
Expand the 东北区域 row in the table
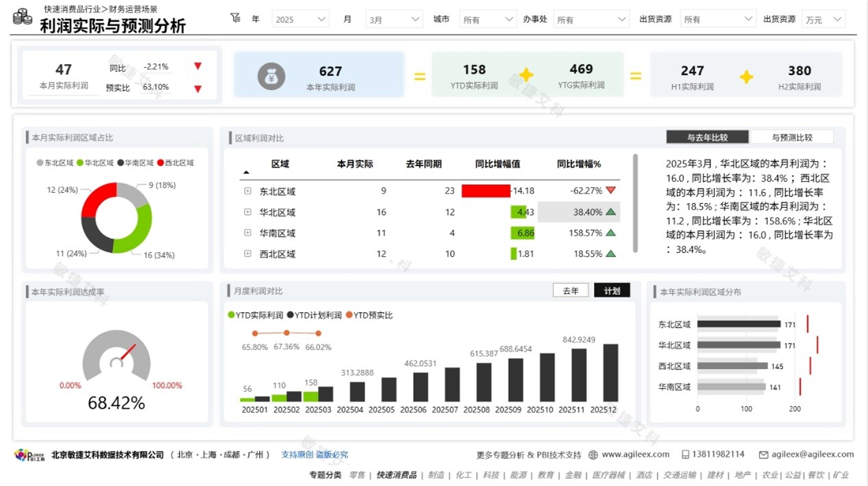[x=247, y=191]
